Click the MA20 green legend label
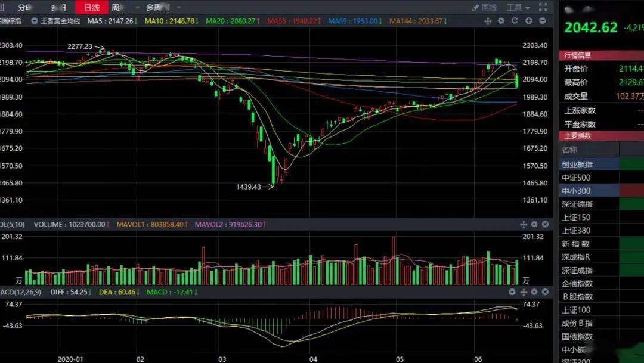This screenshot has height=363, width=644. pyautogui.click(x=233, y=21)
